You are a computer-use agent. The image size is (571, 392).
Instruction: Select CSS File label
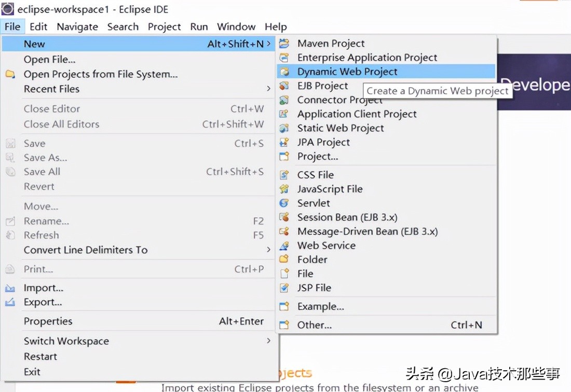pyautogui.click(x=316, y=175)
